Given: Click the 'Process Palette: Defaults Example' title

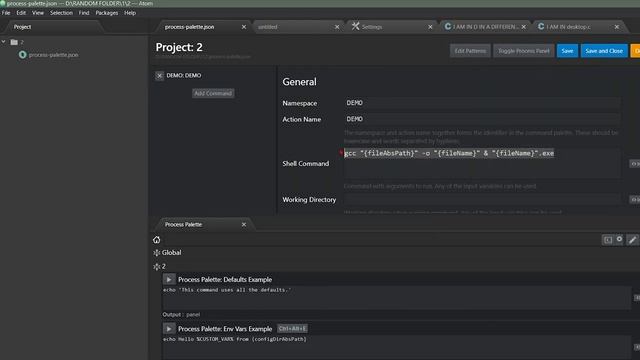Looking at the screenshot, I should pos(225,280).
